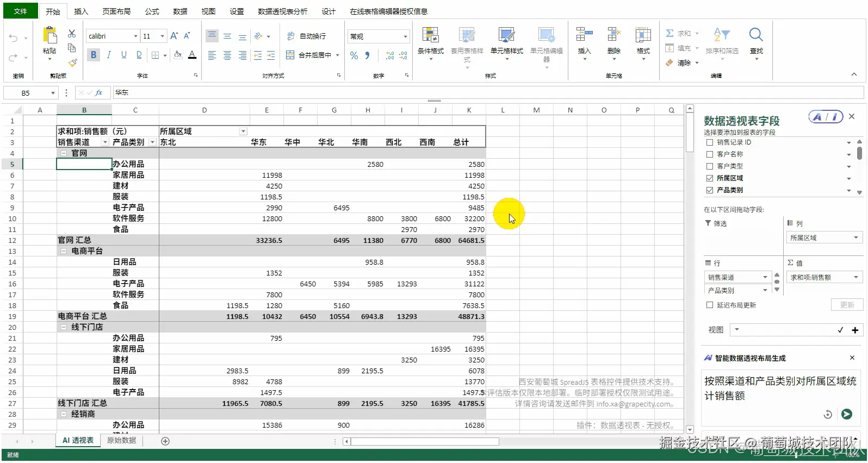Screen dimensions: 868x463
Task: Collapse the 官网 group in pivot table
Action: coord(64,153)
